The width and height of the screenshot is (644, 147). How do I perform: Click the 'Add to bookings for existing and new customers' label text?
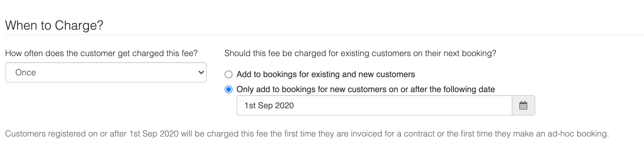[326, 74]
